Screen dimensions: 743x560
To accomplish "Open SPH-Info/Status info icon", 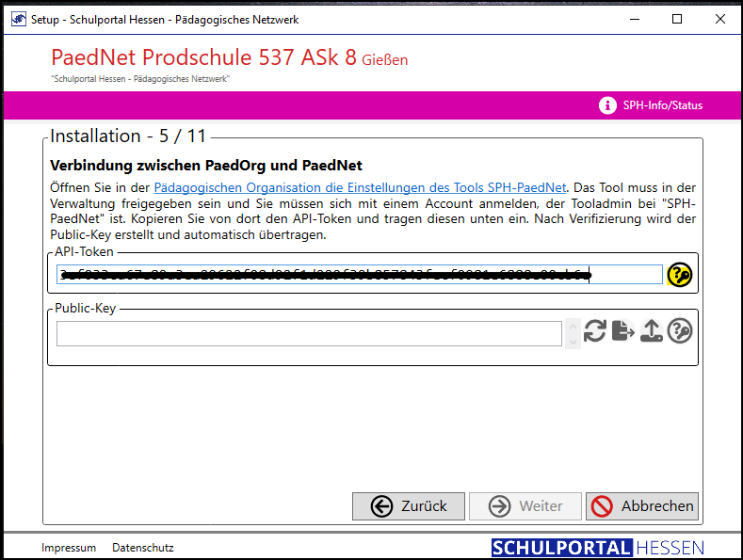I will (x=607, y=105).
